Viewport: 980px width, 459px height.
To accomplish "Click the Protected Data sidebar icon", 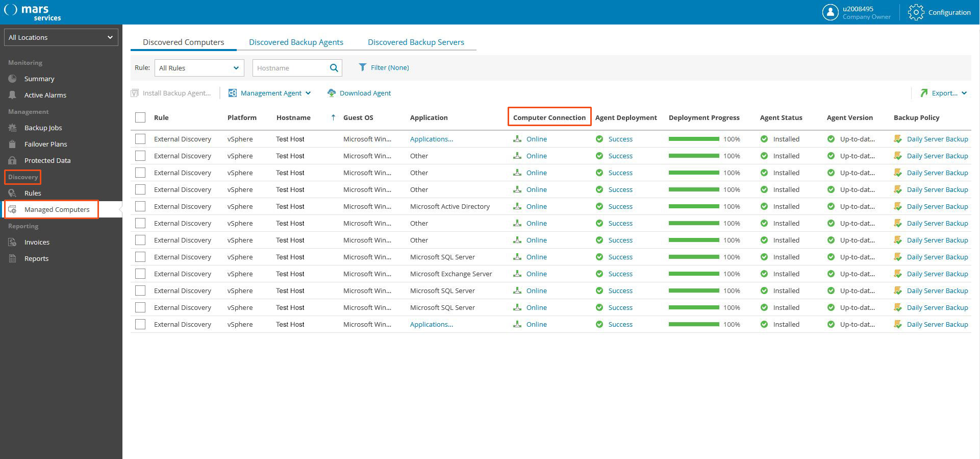I will click(13, 160).
